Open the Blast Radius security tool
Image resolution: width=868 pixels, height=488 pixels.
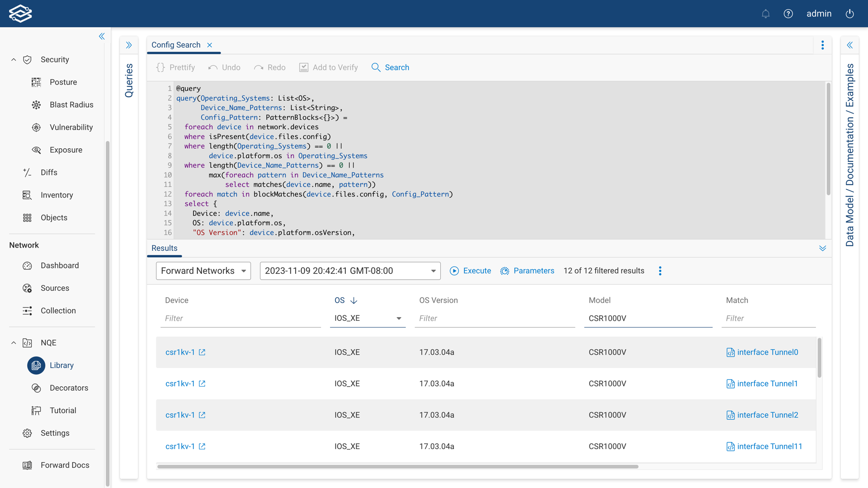coord(36,104)
